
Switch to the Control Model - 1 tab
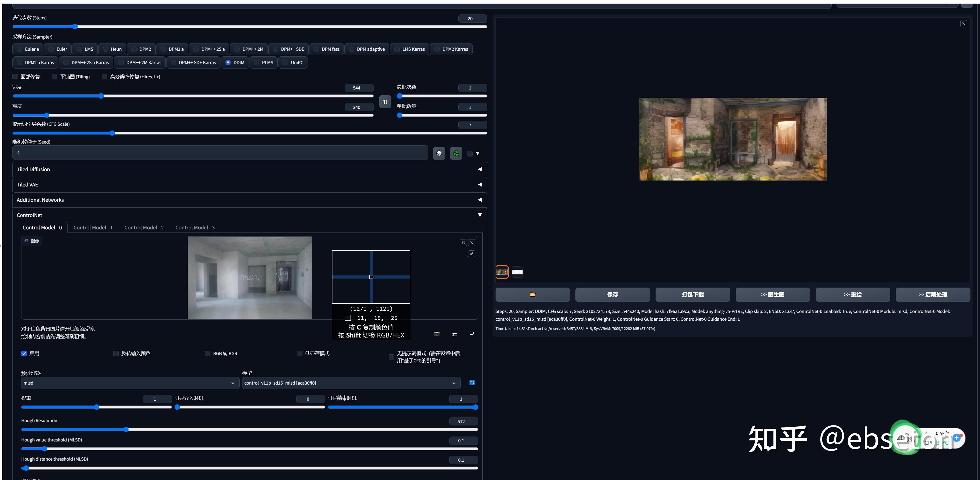click(x=93, y=228)
